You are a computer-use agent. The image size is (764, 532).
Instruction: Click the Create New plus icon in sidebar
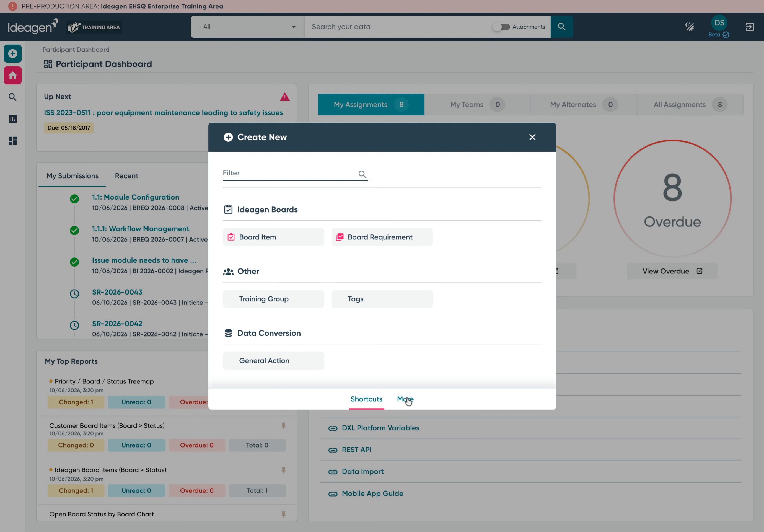pyautogui.click(x=13, y=54)
